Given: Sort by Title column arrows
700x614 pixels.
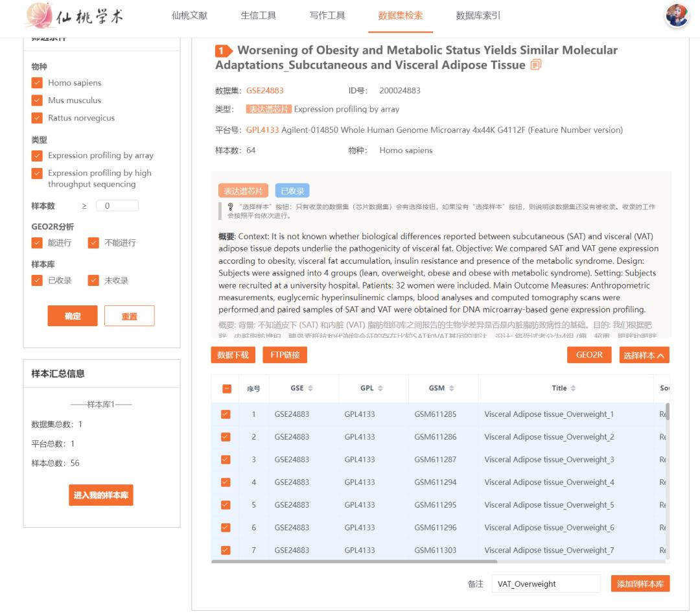Looking at the screenshot, I should [573, 388].
